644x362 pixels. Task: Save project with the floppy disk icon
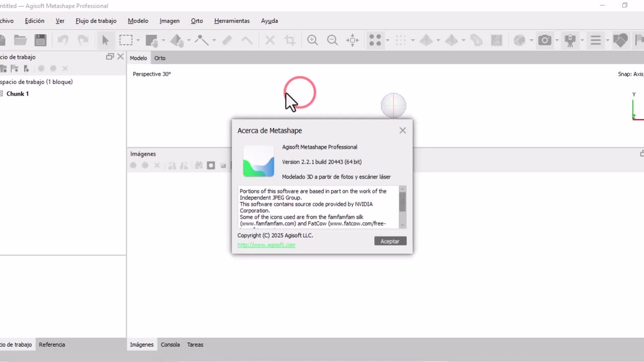click(x=40, y=40)
